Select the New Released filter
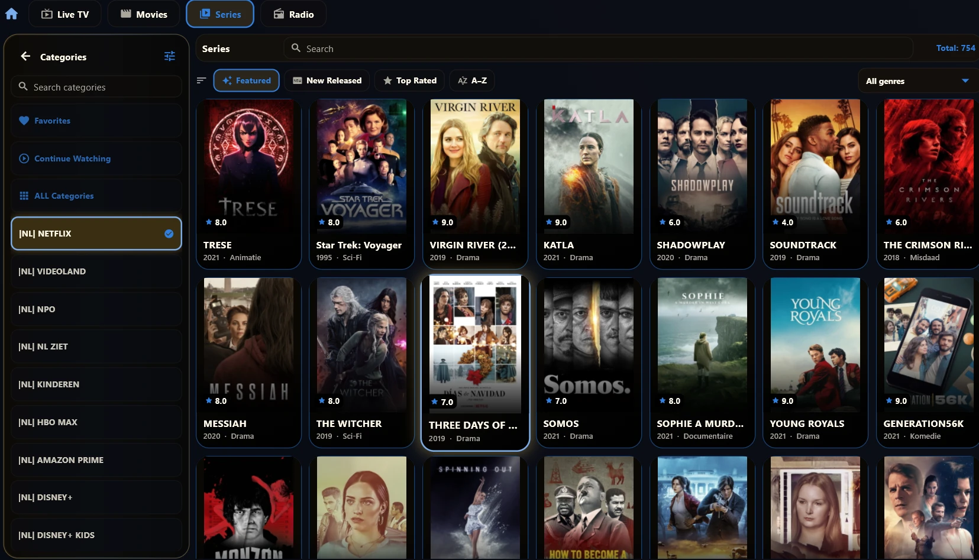Image resolution: width=979 pixels, height=560 pixels. [x=327, y=80]
